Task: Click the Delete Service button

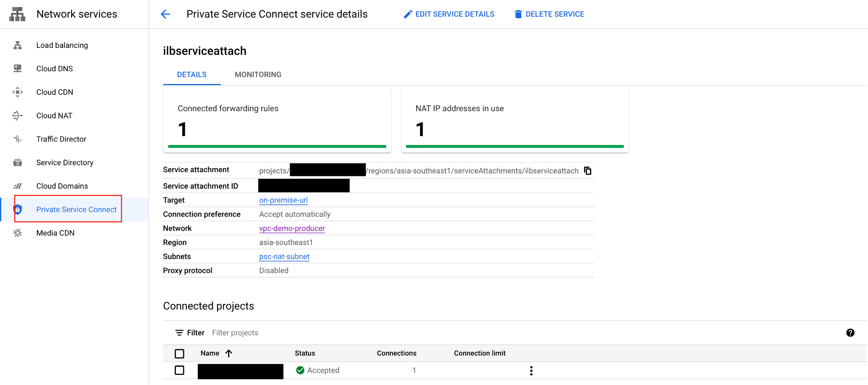Action: pyautogui.click(x=549, y=14)
